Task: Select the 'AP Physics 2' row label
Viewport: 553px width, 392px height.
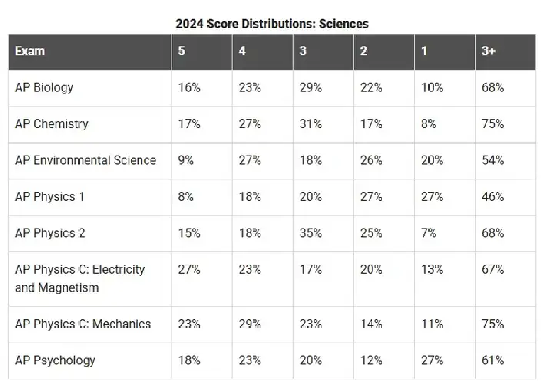Action: [50, 233]
